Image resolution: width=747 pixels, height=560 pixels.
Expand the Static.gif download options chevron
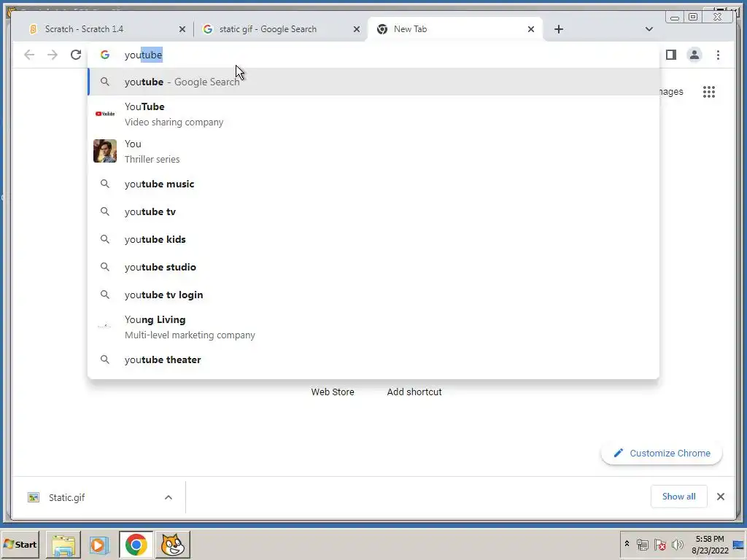coord(169,497)
